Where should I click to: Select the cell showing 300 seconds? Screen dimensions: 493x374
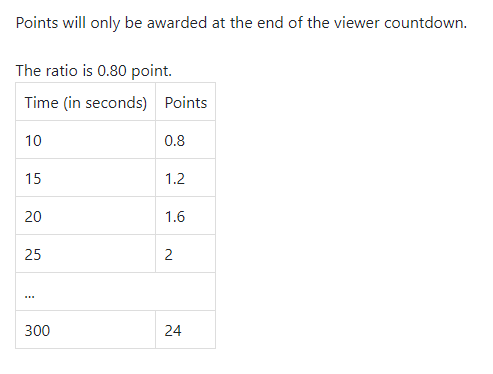click(86, 330)
